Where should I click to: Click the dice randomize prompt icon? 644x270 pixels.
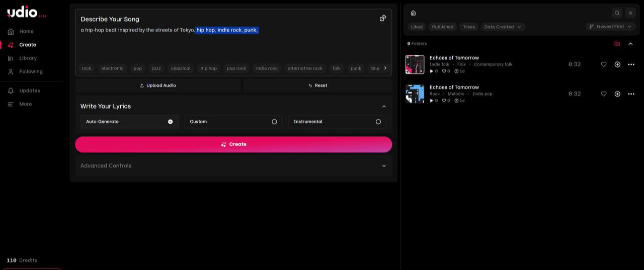coord(383,18)
